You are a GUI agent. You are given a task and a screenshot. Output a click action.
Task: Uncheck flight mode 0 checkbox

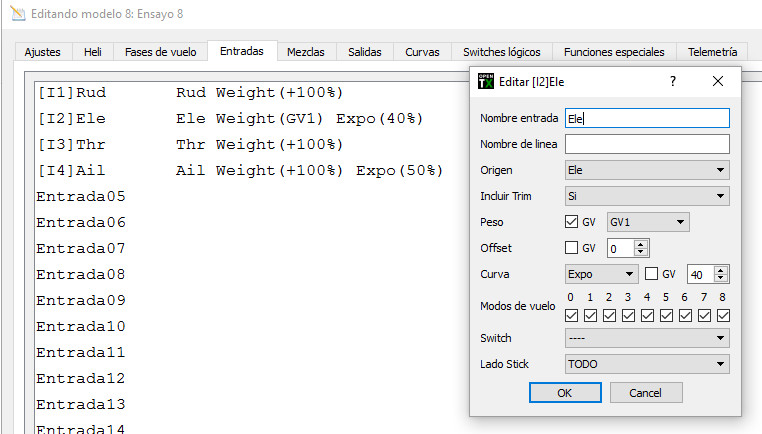pyautogui.click(x=571, y=315)
